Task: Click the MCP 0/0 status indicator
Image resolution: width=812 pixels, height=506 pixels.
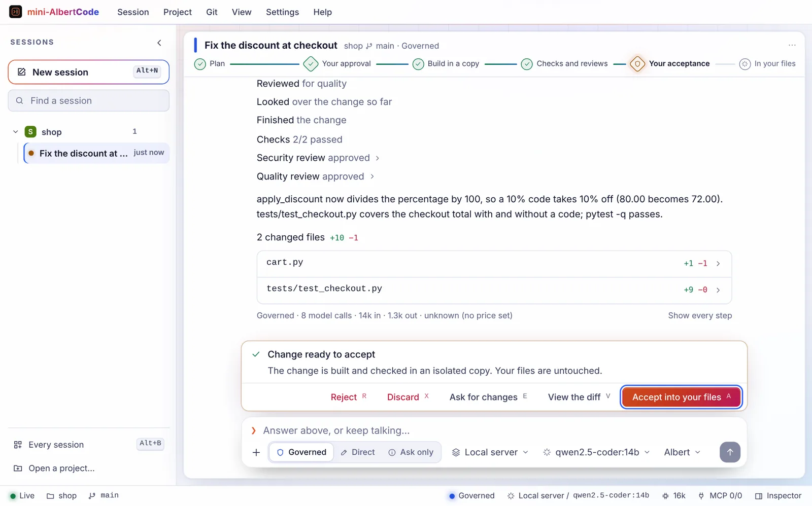Action: tap(720, 496)
